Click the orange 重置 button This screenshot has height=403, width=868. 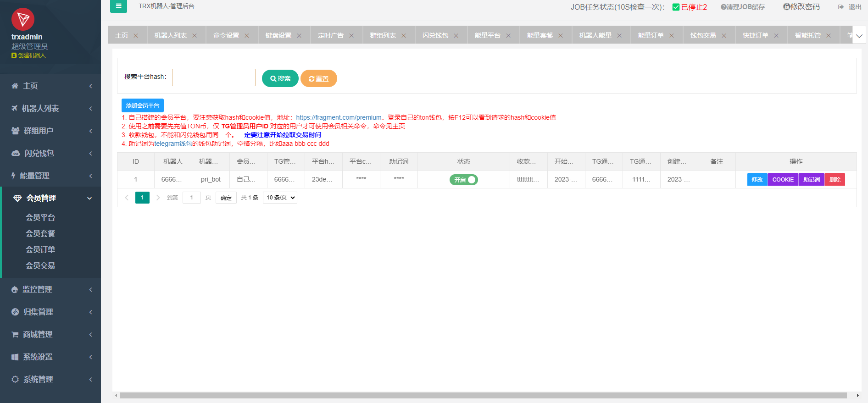tap(319, 78)
